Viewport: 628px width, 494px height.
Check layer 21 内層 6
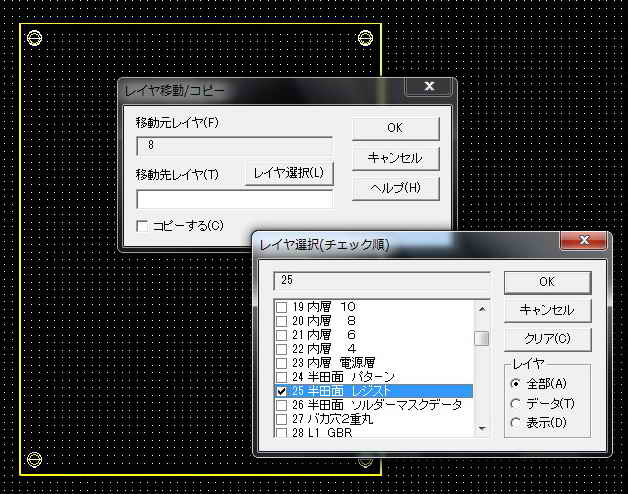(x=282, y=335)
